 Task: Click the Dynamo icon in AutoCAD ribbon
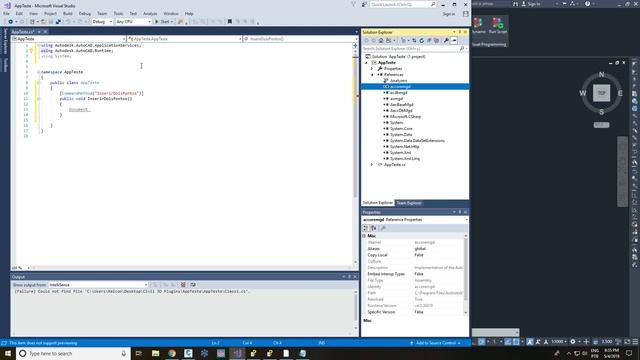coord(478,25)
